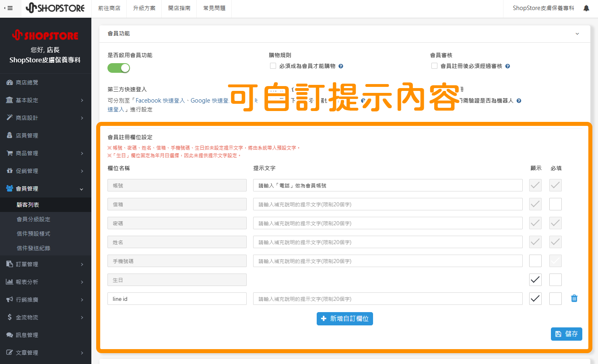Check 必須成為會員才能購物 checkbox
The height and width of the screenshot is (364, 598).
click(273, 66)
